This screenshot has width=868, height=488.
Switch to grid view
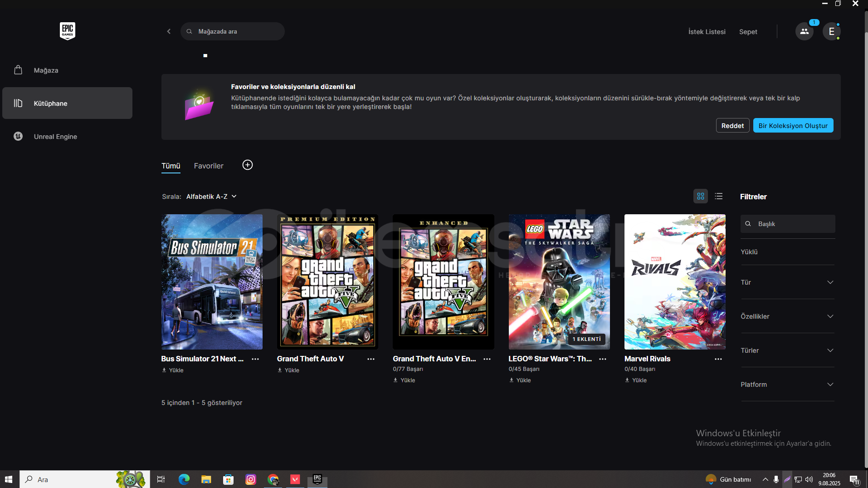pos(701,196)
